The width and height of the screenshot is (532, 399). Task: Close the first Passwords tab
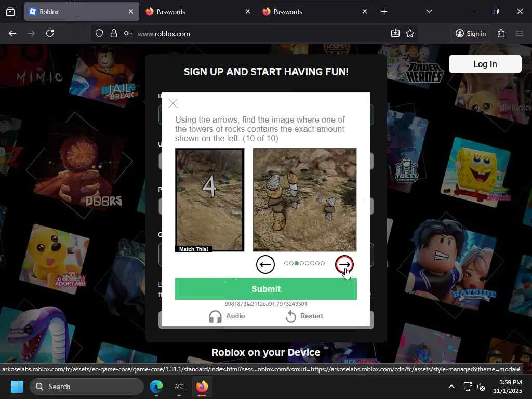click(248, 11)
